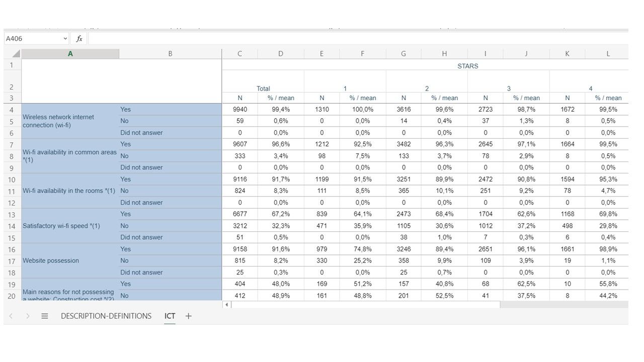Select column C header

240,54
